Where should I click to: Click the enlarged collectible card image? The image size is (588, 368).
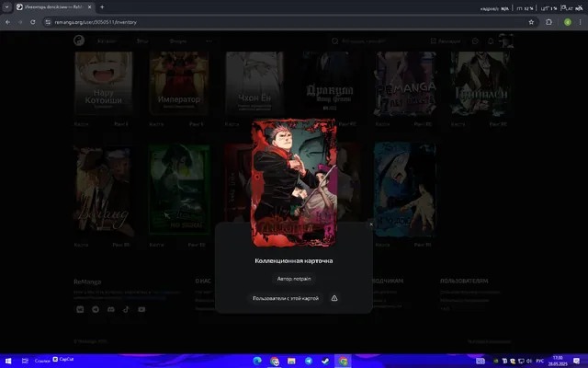(x=294, y=183)
